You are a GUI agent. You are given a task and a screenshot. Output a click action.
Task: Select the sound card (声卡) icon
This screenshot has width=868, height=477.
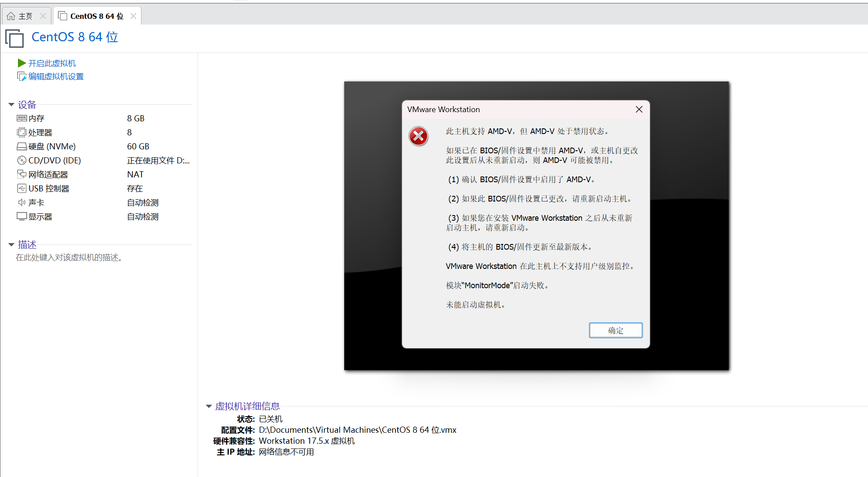point(21,202)
